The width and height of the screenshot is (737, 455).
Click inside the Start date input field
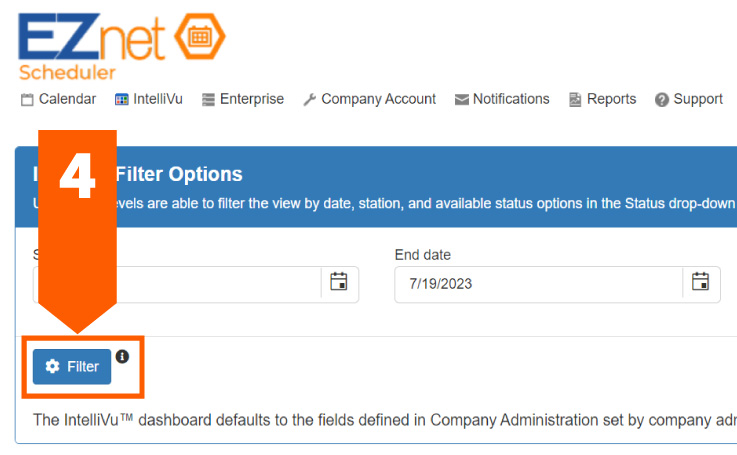tap(220, 284)
